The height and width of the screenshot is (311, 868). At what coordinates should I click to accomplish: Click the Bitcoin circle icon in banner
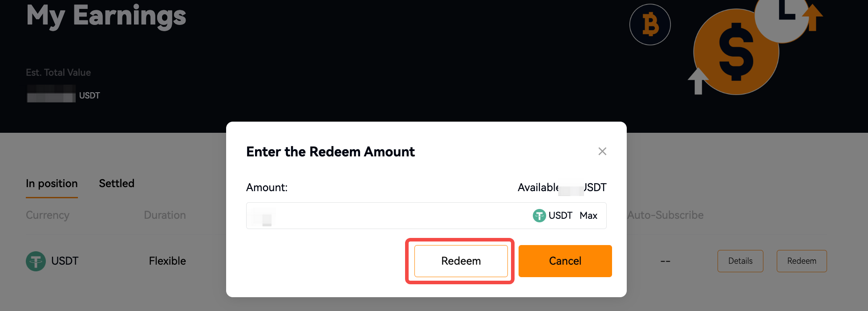click(x=650, y=25)
